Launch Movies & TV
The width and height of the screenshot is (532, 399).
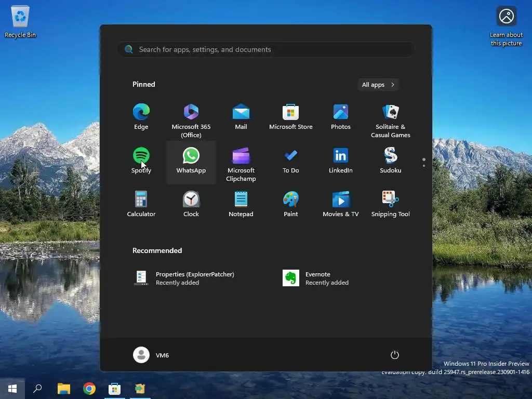click(x=341, y=204)
